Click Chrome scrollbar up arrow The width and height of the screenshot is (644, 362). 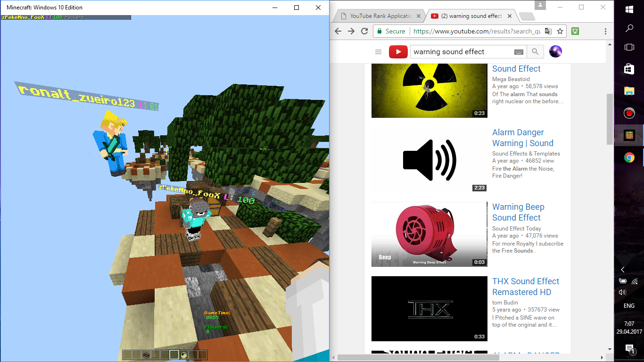point(610,44)
